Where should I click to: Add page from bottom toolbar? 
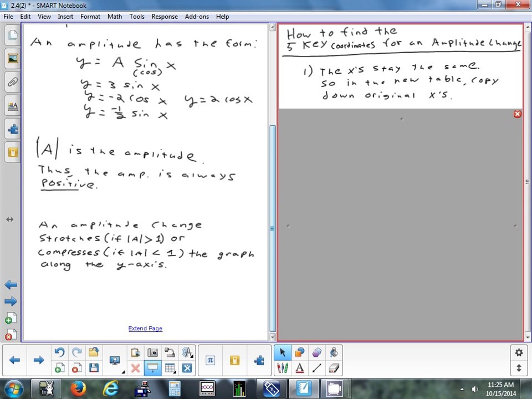click(x=59, y=368)
